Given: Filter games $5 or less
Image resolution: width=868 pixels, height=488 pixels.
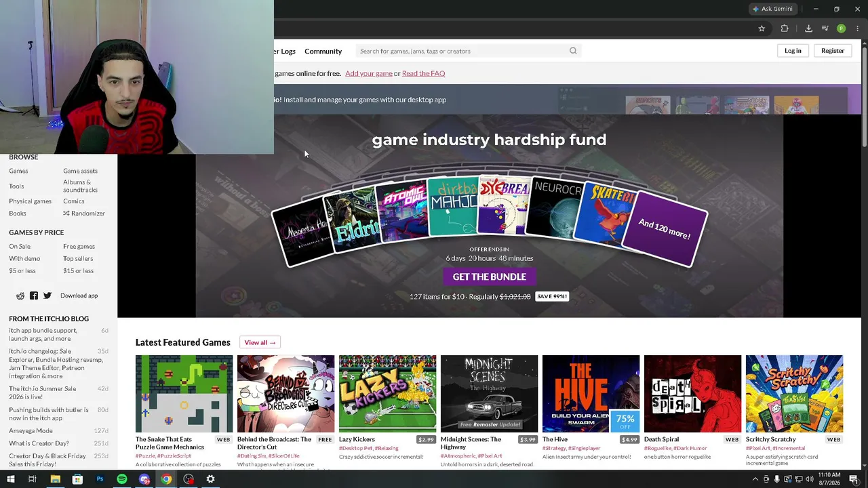Looking at the screenshot, I should click(22, 271).
